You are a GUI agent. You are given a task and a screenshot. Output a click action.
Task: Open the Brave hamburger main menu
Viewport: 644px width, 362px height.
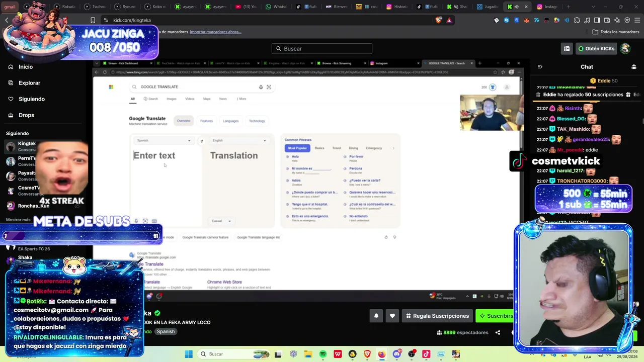click(636, 20)
